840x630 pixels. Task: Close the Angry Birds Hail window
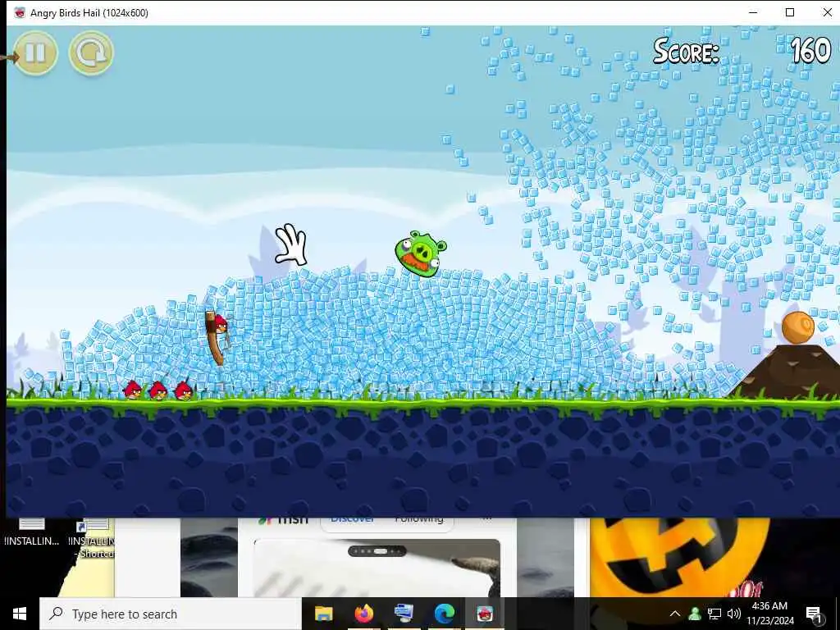point(827,12)
